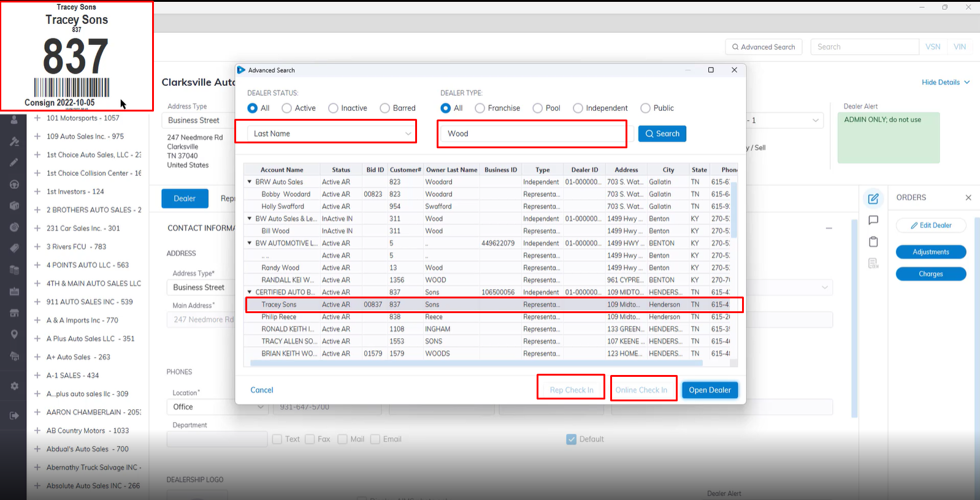This screenshot has width=980, height=500.
Task: Collapse the BRW Auto Sales row group
Action: (250, 182)
